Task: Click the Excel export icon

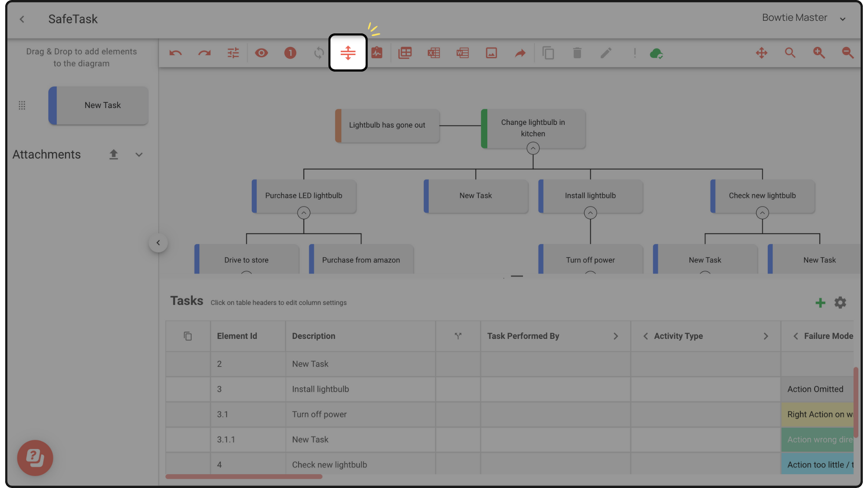Action: point(434,53)
